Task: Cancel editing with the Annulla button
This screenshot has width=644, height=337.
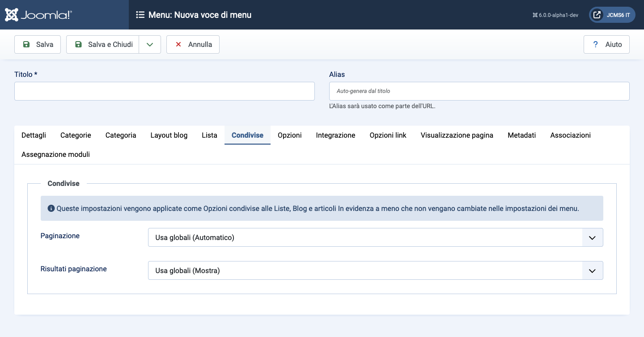Action: [x=193, y=45]
